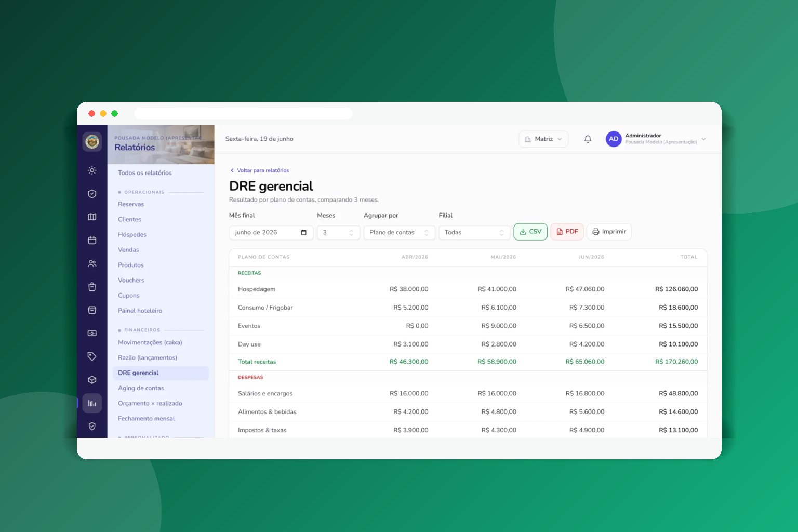The width and height of the screenshot is (798, 532).
Task: Click the Hospedagem row label
Action: [257, 289]
